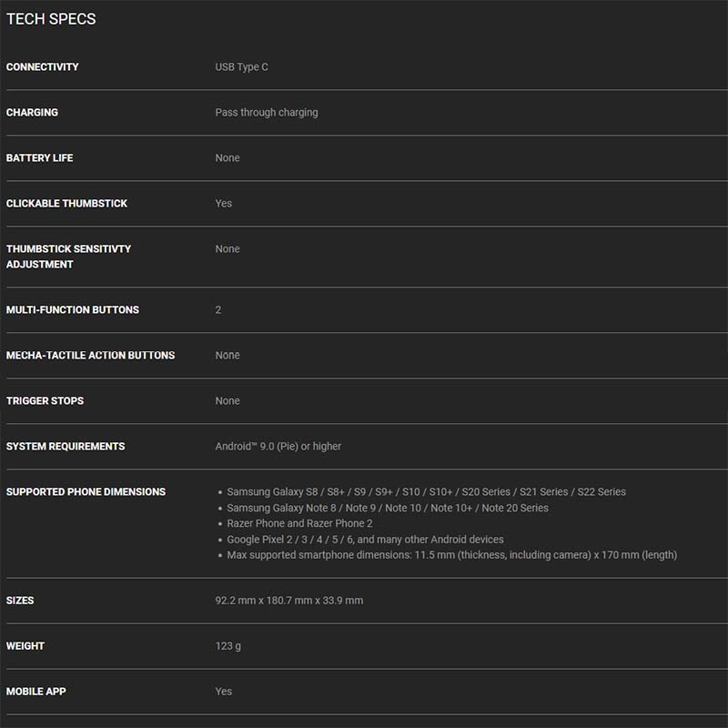Screen dimensions: 728x728
Task: Click the TRIGGER STOPS label
Action: pyautogui.click(x=45, y=401)
